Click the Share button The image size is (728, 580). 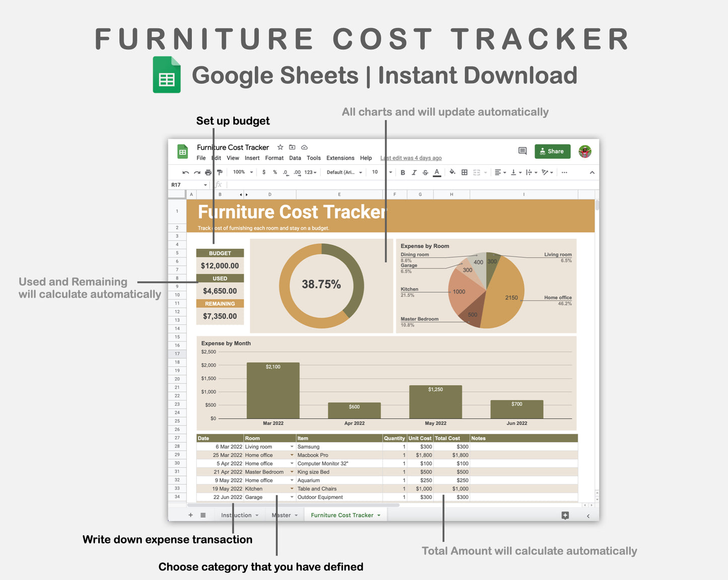[552, 152]
